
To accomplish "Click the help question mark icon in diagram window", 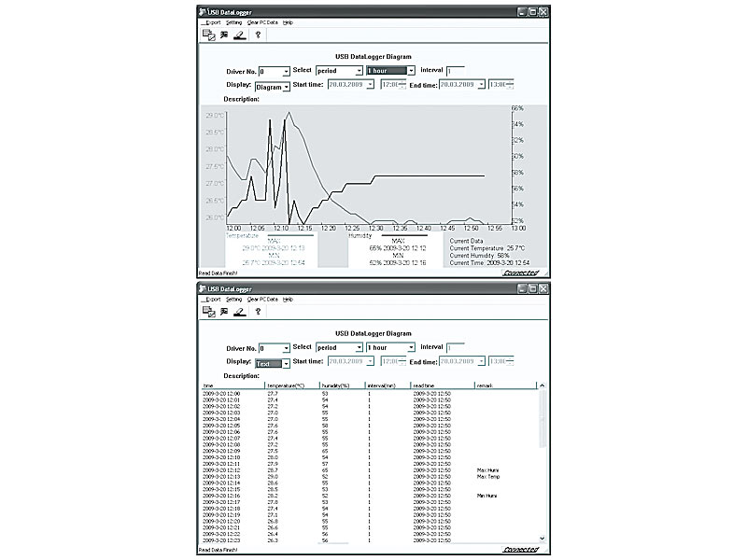I will [258, 35].
